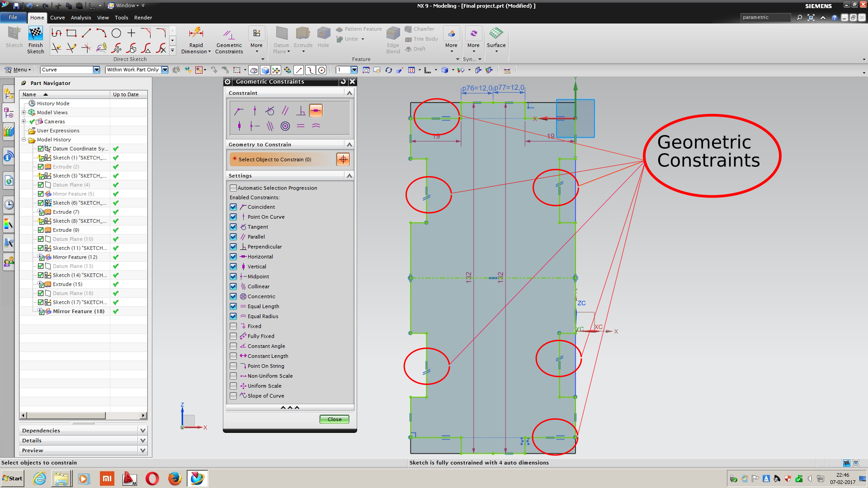Viewport: 868px width, 488px height.
Task: Collapse the Settings section of dialog
Action: [349, 176]
